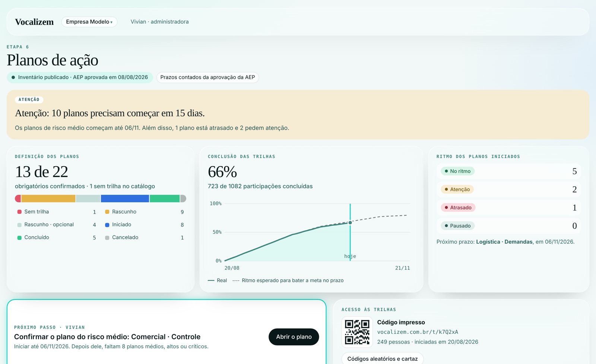Click the Inventário publicado status pill
This screenshot has width=596, height=364.
click(x=80, y=77)
